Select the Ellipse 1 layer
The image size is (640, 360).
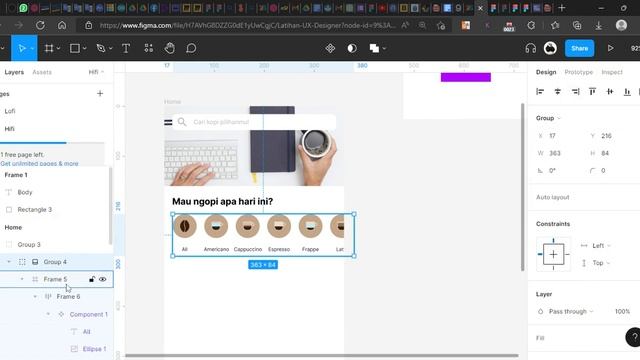pyautogui.click(x=94, y=349)
